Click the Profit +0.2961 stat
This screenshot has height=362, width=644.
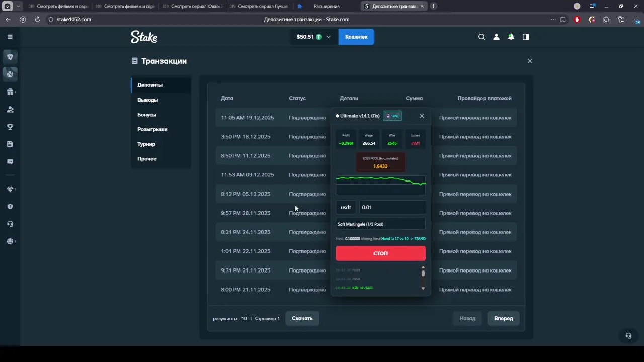346,139
